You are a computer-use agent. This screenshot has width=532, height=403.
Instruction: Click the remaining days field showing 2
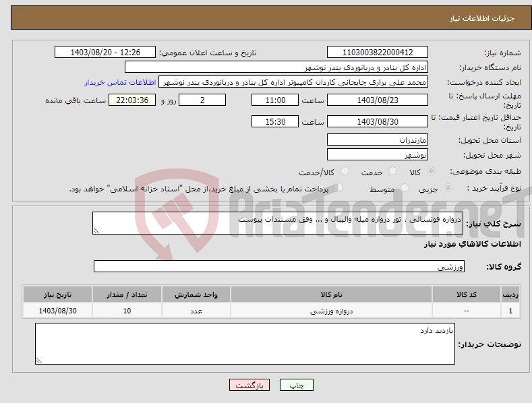pyautogui.click(x=202, y=100)
